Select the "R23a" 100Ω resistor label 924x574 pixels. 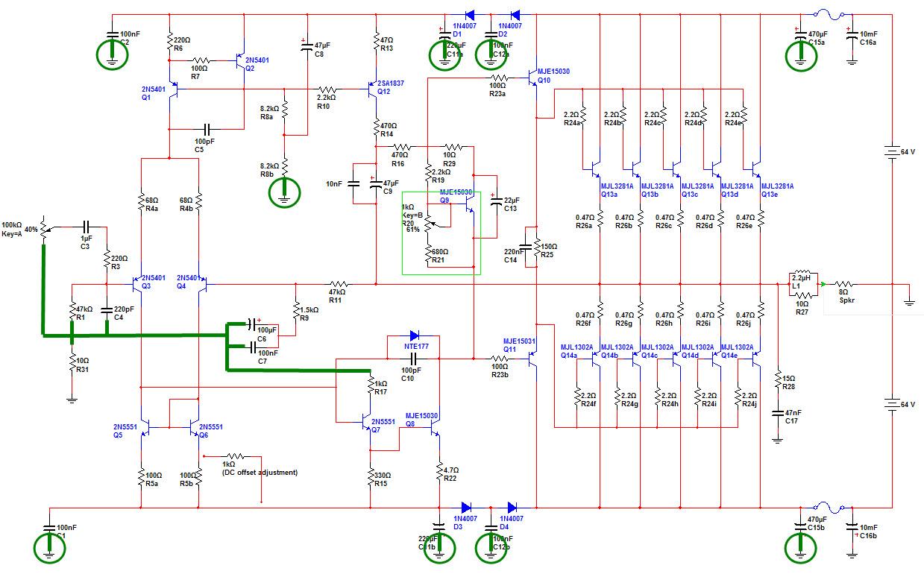click(497, 94)
